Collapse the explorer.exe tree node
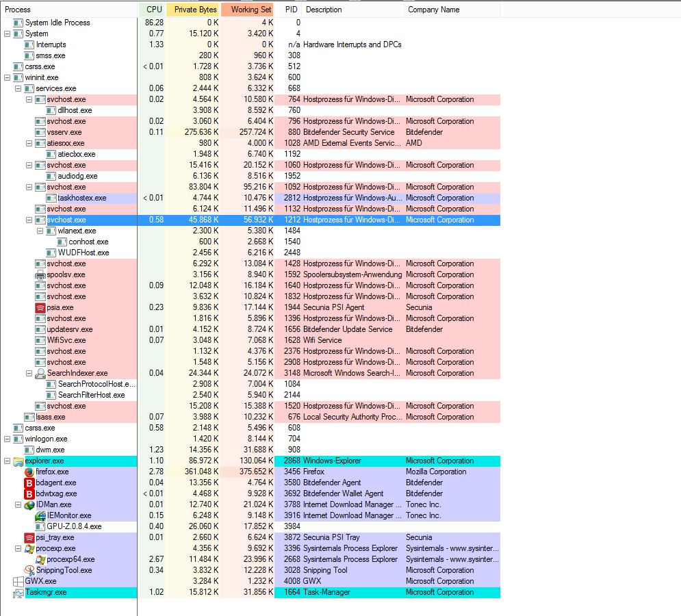681x616 pixels. coord(7,461)
